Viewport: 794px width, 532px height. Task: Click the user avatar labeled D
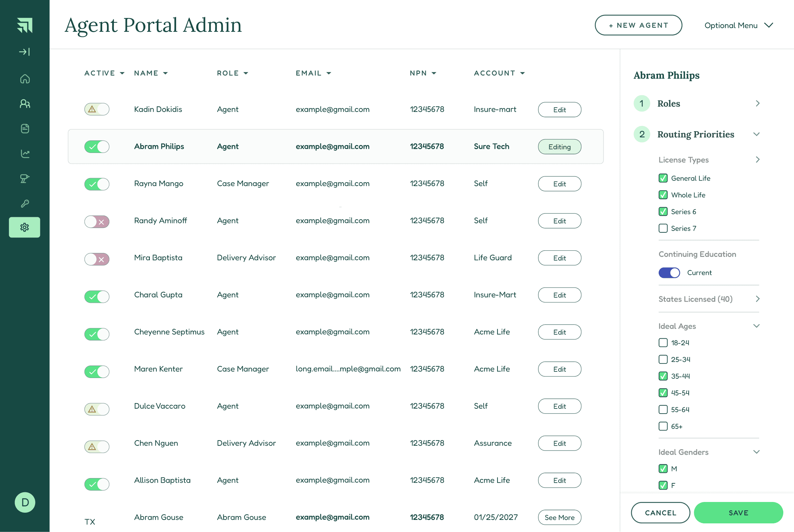click(25, 502)
